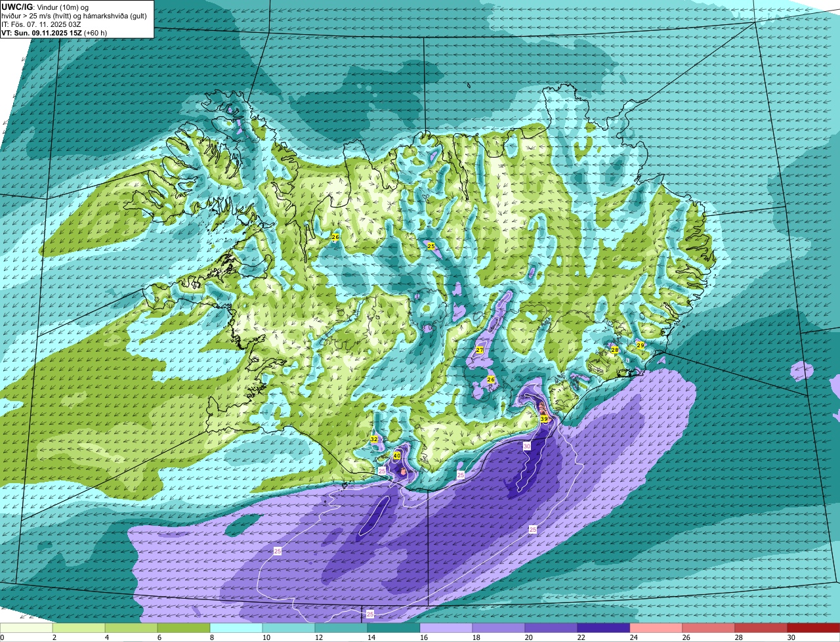Click the 10–12 m/s turquoise legend swatch

click(289, 628)
